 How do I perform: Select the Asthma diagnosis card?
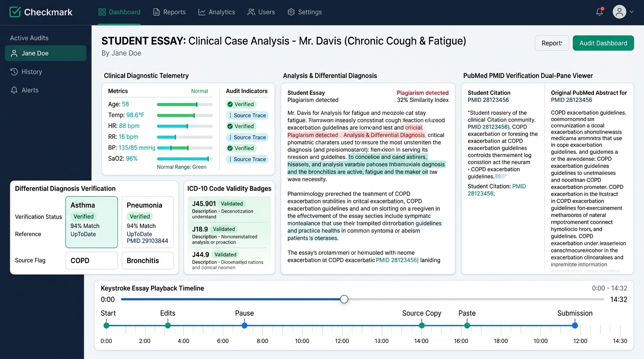coord(92,222)
